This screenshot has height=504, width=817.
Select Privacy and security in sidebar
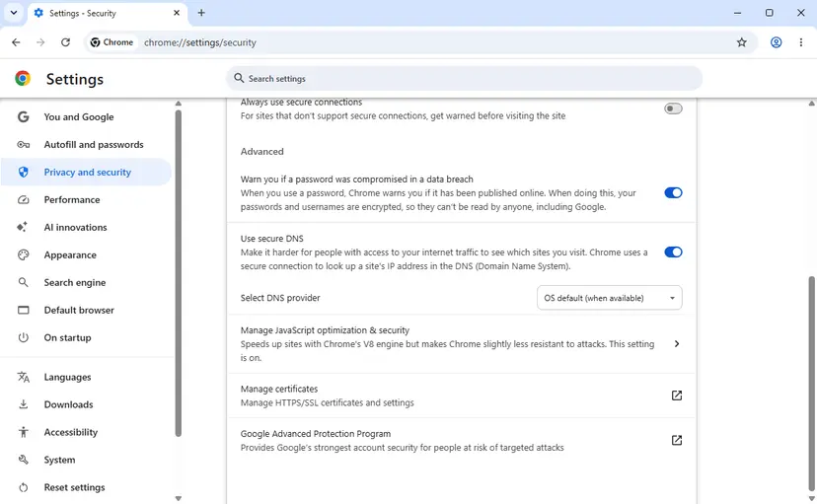pyautogui.click(x=87, y=172)
